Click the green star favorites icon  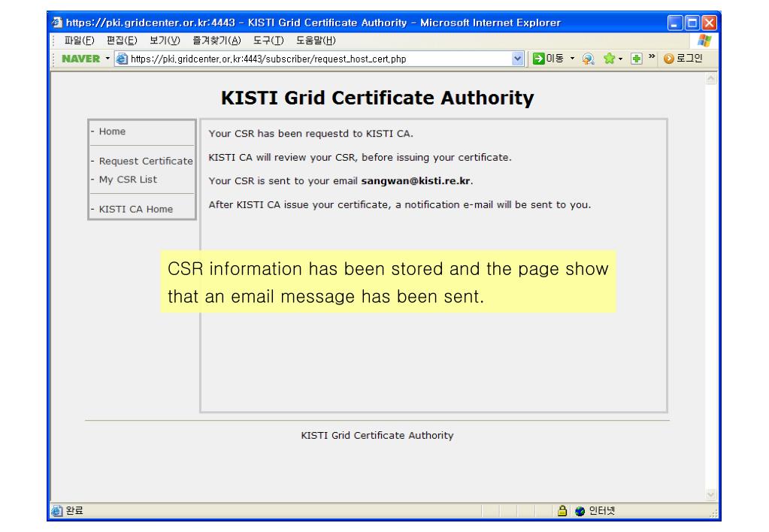coord(609,59)
